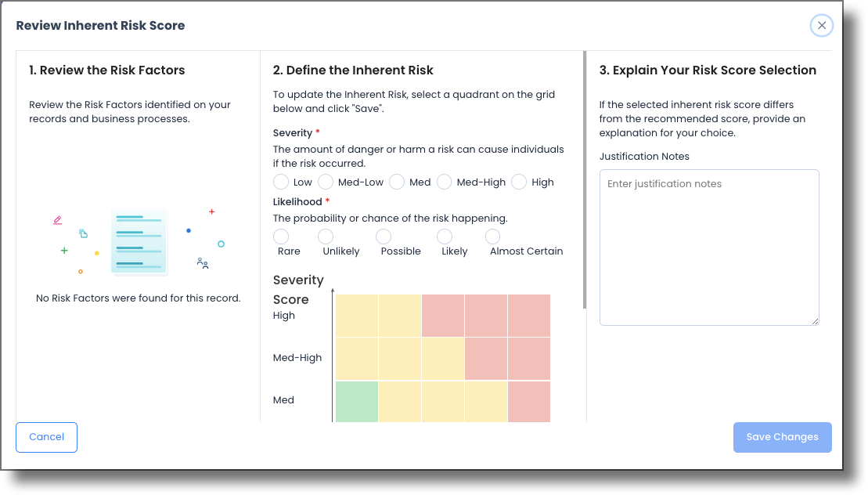Click the yellow cell in the High severity row

[356, 316]
